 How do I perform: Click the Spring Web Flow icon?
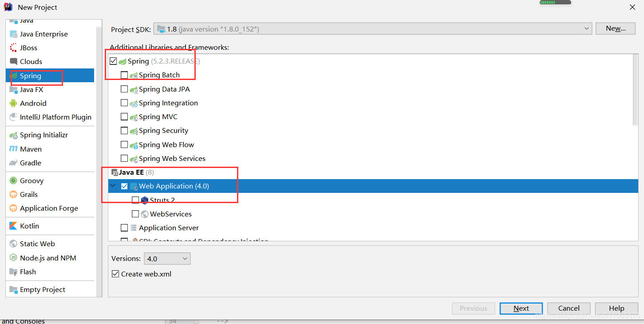tap(134, 145)
